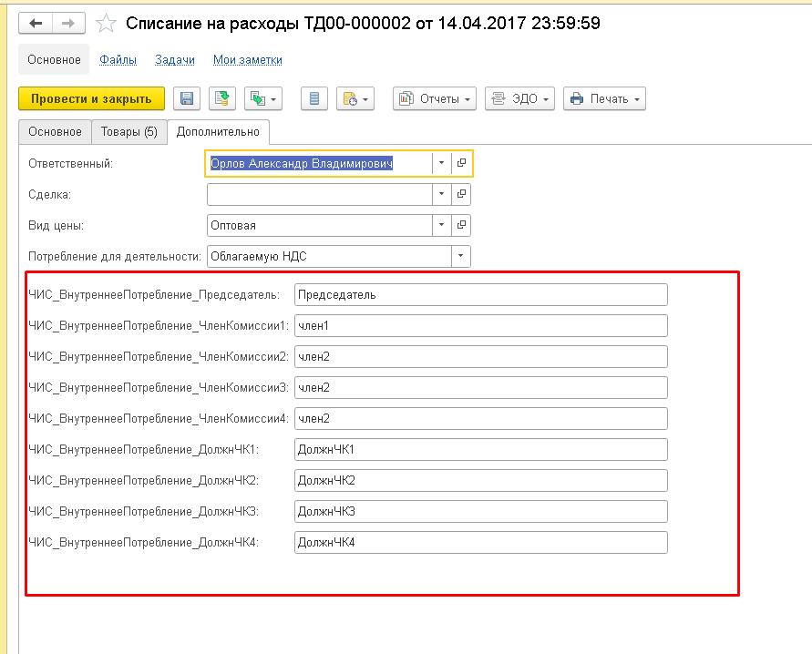
Task: Post the document with green arrow icon
Action: coord(222,98)
